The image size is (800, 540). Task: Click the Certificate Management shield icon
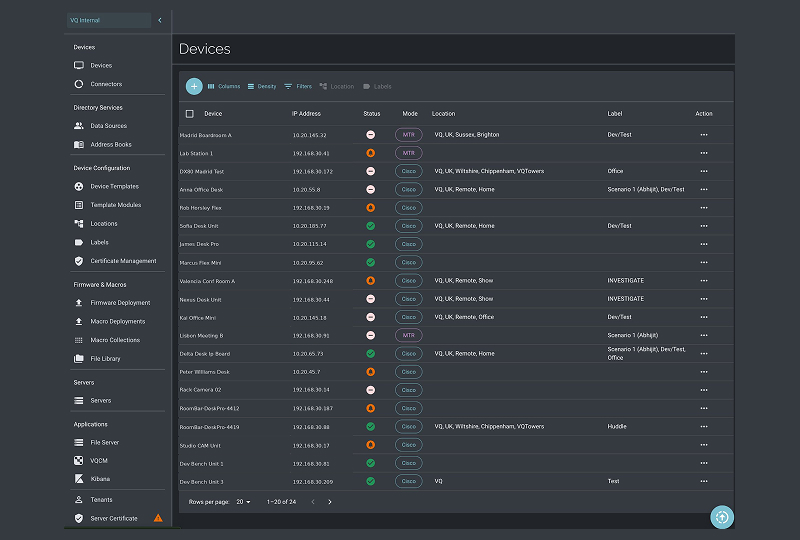(79, 261)
